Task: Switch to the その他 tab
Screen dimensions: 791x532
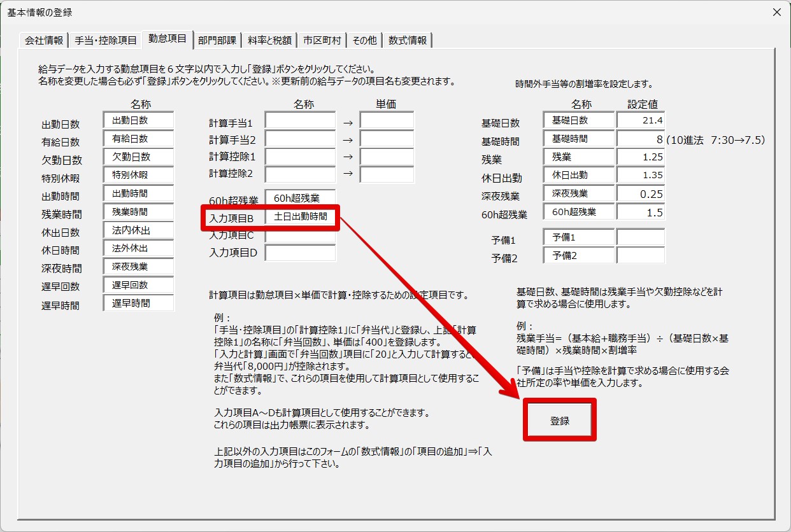Action: [x=364, y=40]
